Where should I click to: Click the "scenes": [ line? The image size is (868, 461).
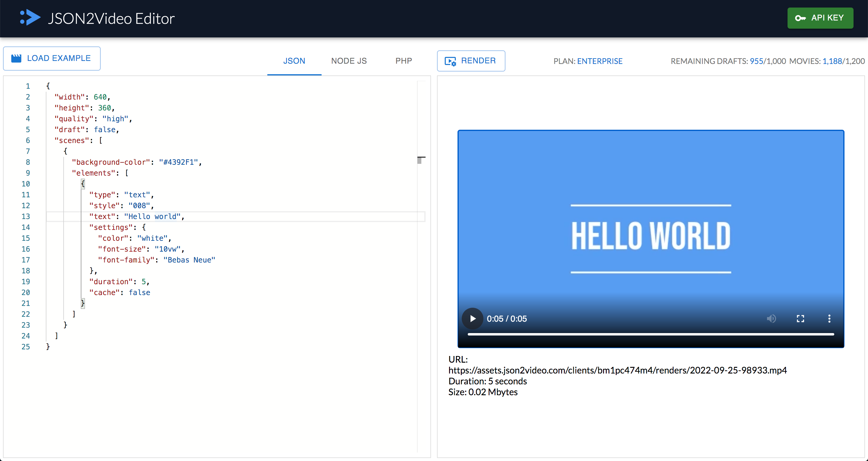(78, 140)
